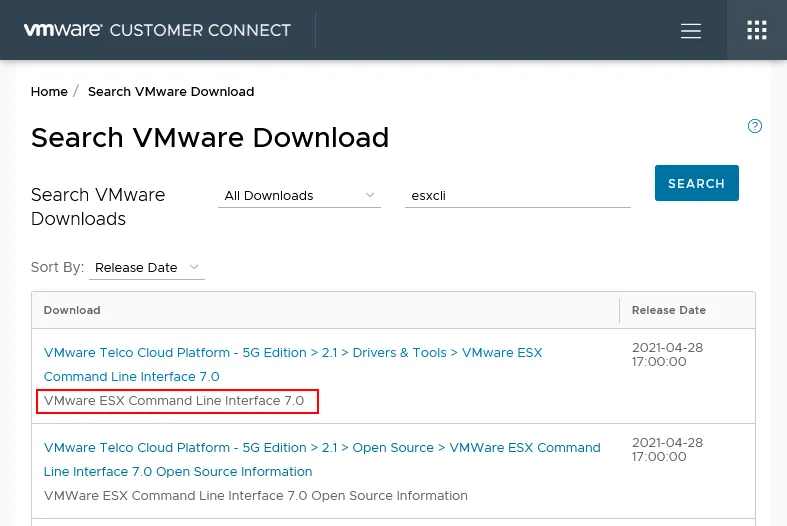Open the apps grid launcher icon

pyautogui.click(x=756, y=30)
